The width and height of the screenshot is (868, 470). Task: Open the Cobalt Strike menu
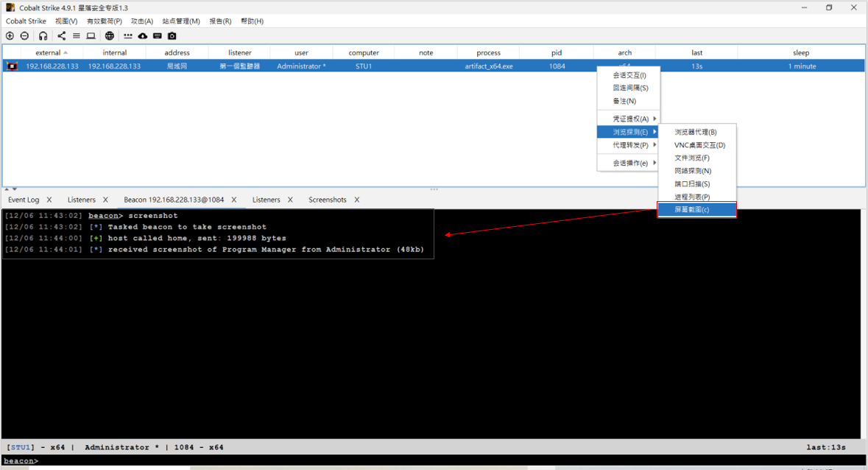26,21
